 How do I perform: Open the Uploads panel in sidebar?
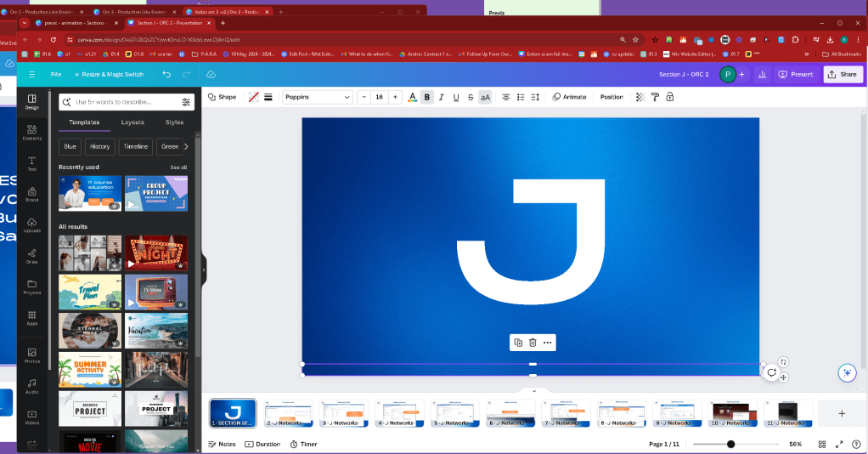tap(32, 225)
